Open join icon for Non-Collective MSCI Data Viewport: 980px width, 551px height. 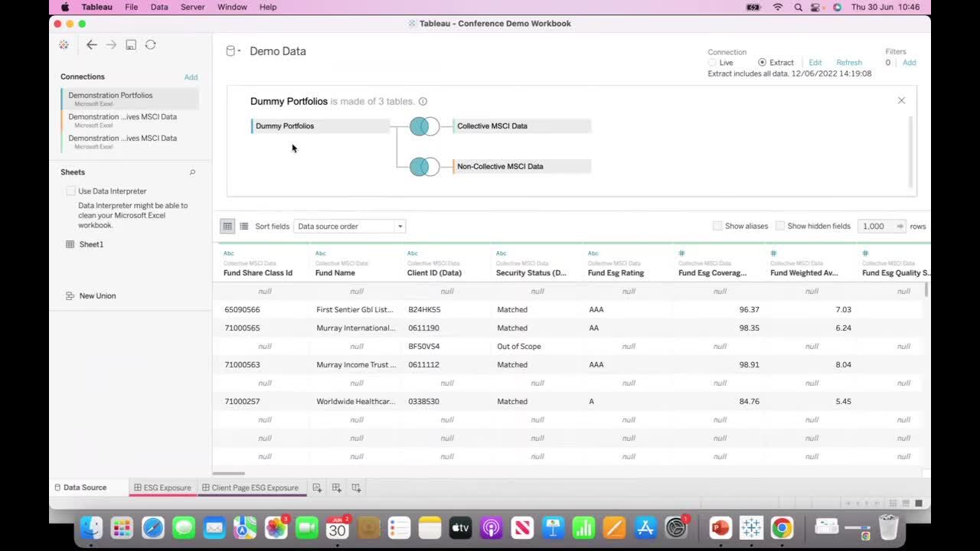pyautogui.click(x=424, y=166)
